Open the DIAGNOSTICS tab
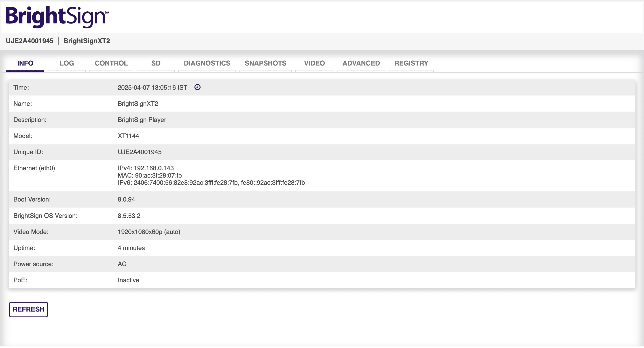This screenshot has height=348, width=644. (x=207, y=63)
